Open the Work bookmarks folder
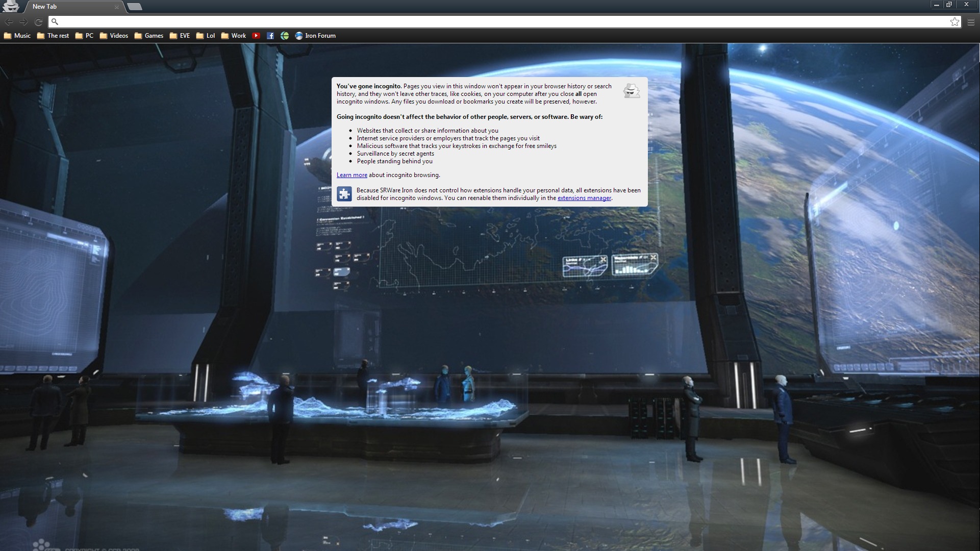The height and width of the screenshot is (551, 980). click(233, 36)
